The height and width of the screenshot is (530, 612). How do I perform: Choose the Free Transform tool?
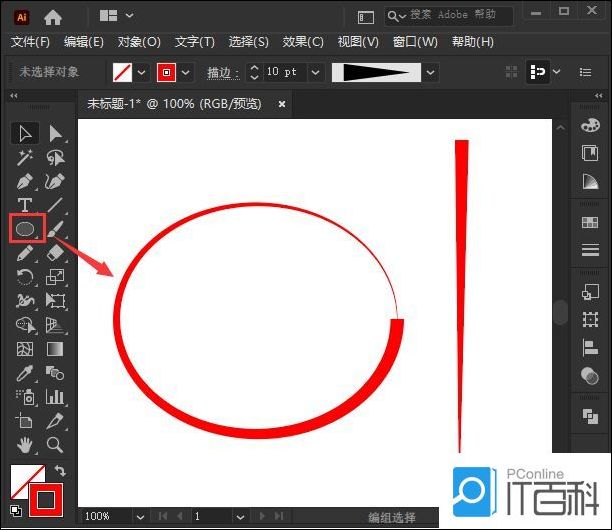pos(55,301)
